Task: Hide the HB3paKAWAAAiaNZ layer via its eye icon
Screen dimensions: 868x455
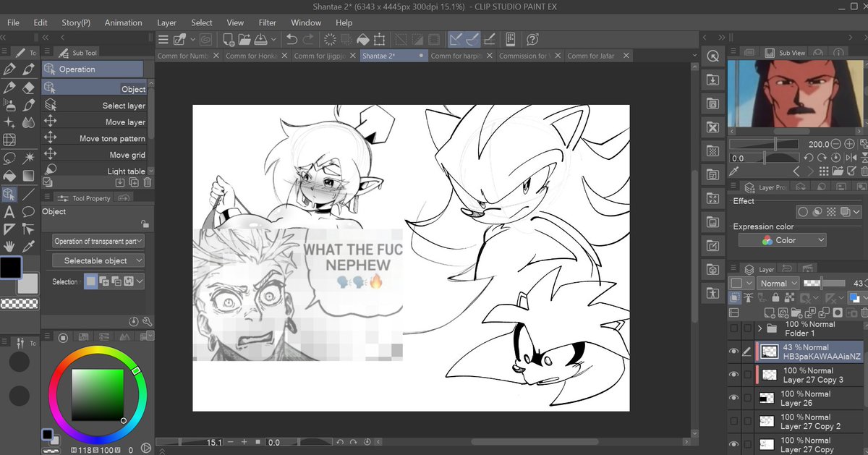Action: click(x=734, y=352)
